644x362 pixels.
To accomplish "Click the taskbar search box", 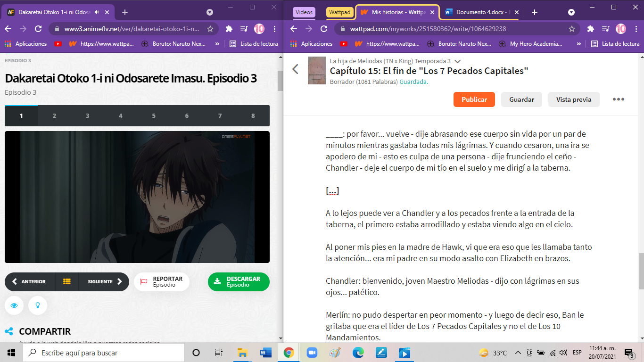I will 104,353.
